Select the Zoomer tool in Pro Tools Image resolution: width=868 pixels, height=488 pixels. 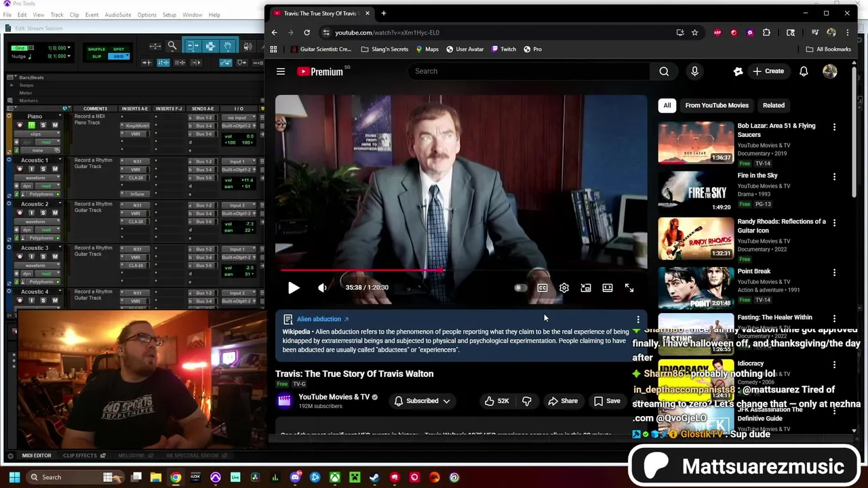172,46
